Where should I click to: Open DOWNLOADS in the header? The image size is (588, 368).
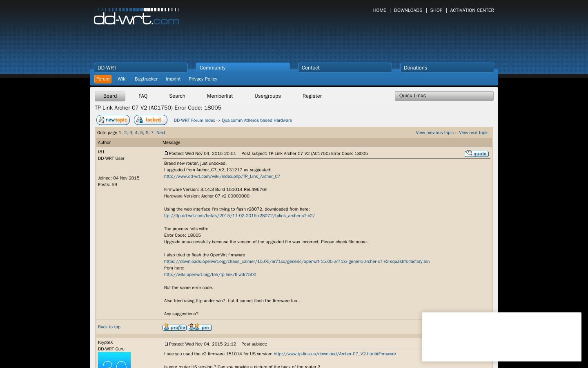coord(408,10)
